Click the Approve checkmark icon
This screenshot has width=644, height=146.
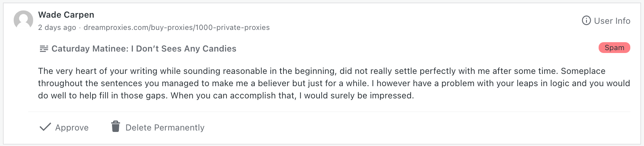[45, 127]
